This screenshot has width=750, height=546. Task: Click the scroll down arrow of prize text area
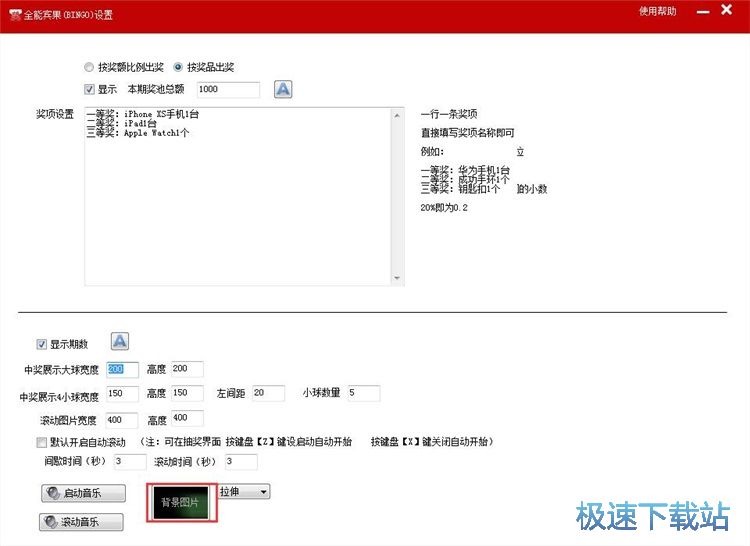click(x=397, y=278)
